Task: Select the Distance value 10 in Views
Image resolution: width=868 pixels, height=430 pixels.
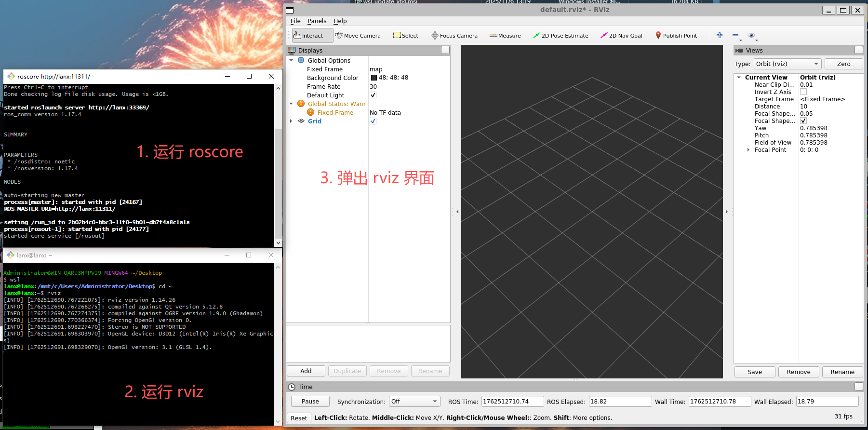Action: pos(803,106)
